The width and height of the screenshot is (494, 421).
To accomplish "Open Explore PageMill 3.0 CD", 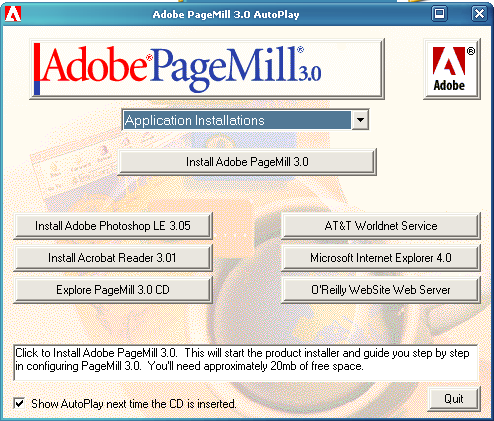I will point(113,290).
